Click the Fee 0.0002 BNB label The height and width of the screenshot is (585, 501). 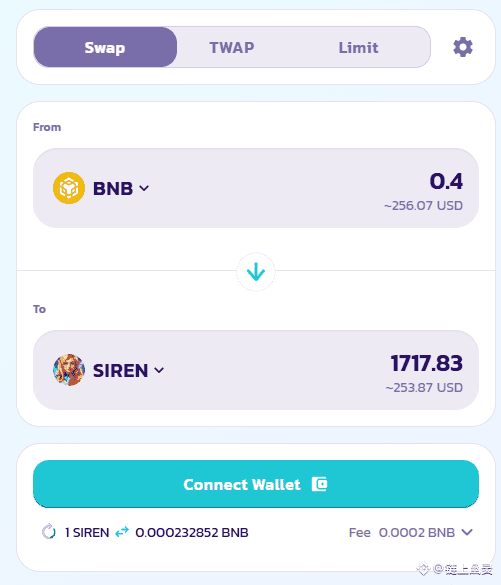(x=402, y=532)
